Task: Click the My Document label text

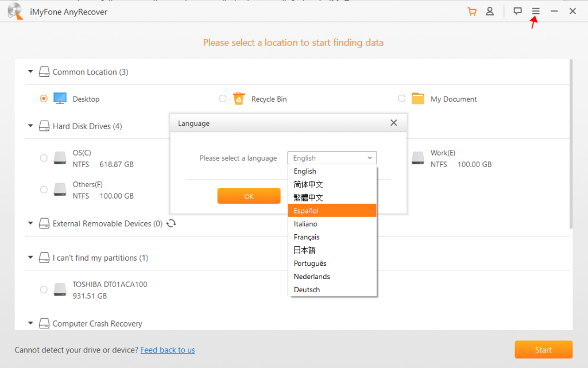Action: pos(454,99)
